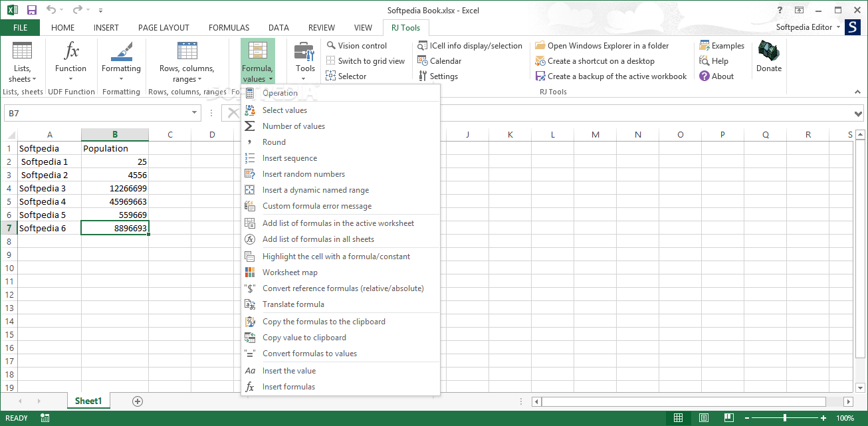868x426 pixels.
Task: Switch to the FORMULAS ribbon tab
Action: pos(229,27)
